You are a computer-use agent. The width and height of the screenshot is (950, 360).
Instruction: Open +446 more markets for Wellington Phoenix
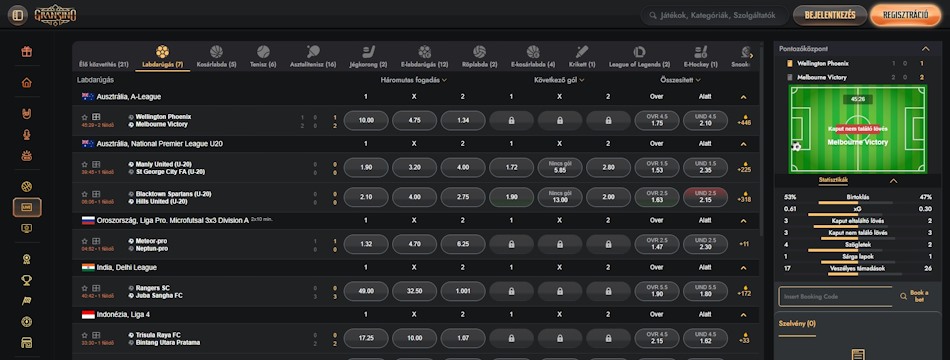(x=744, y=120)
